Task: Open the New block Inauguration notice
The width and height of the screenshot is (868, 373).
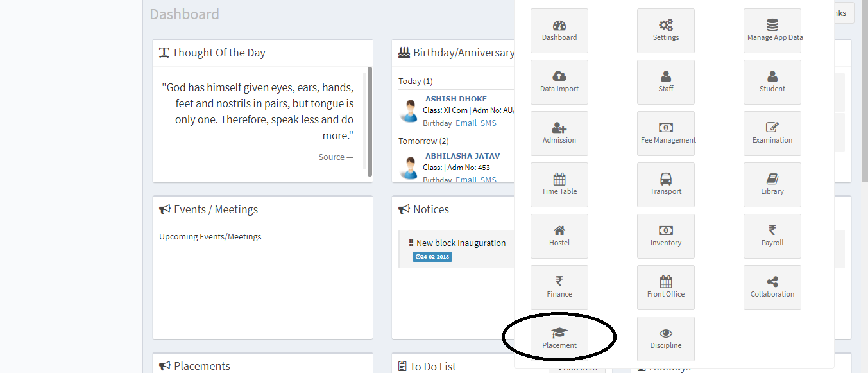Action: 461,243
